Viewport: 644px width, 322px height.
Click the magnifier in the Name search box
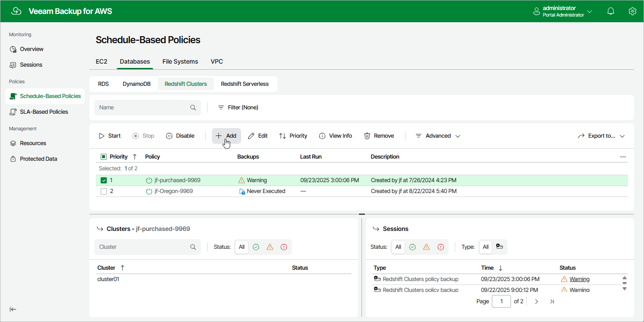click(193, 108)
